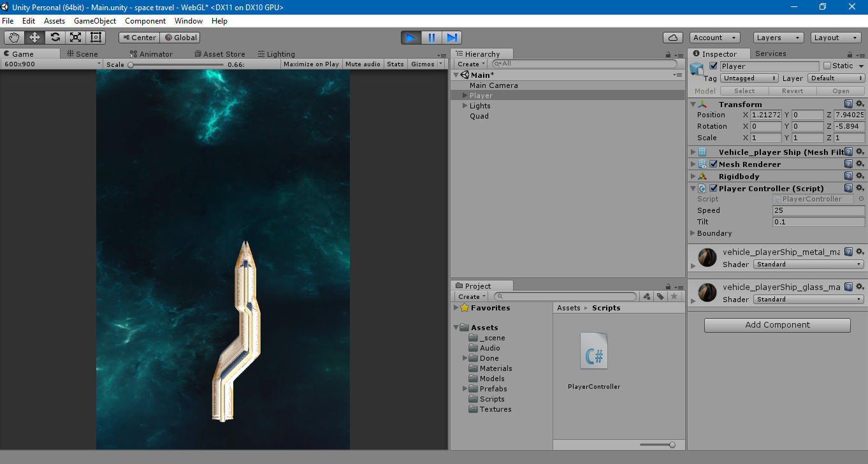Stop play mode with Play button
Viewport: 868px width, 464px height.
pos(411,38)
